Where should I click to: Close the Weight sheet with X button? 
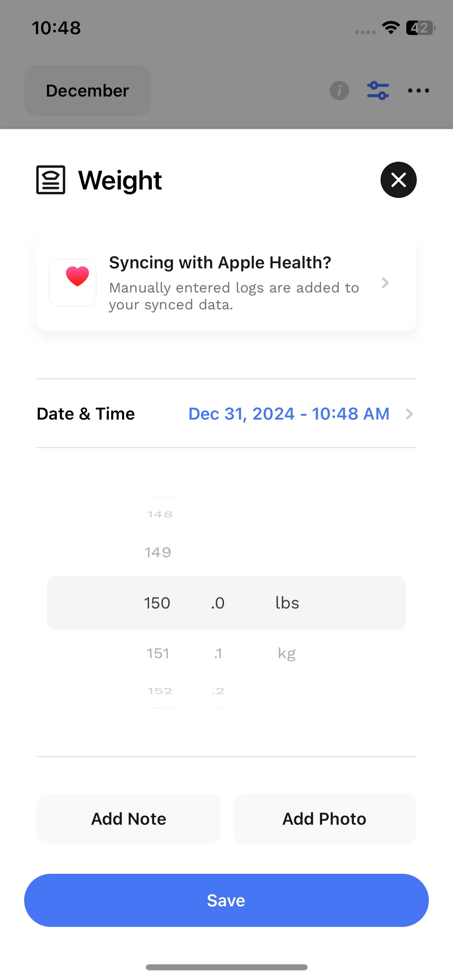click(398, 180)
